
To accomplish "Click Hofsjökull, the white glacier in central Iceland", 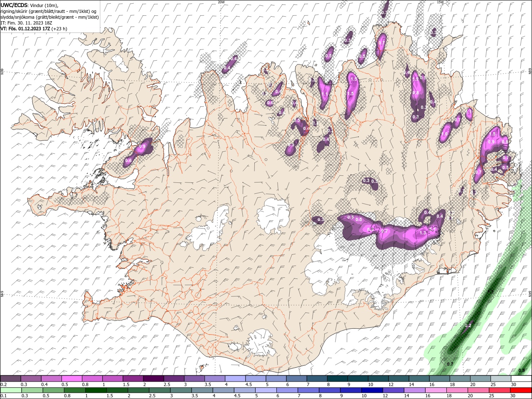I will 273,215.
